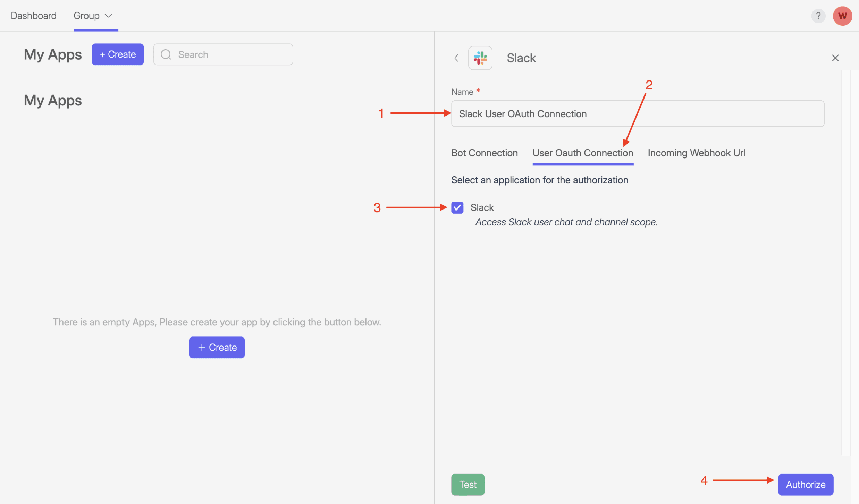
Task: Uncheck the Slack application checkbox
Action: (x=457, y=207)
